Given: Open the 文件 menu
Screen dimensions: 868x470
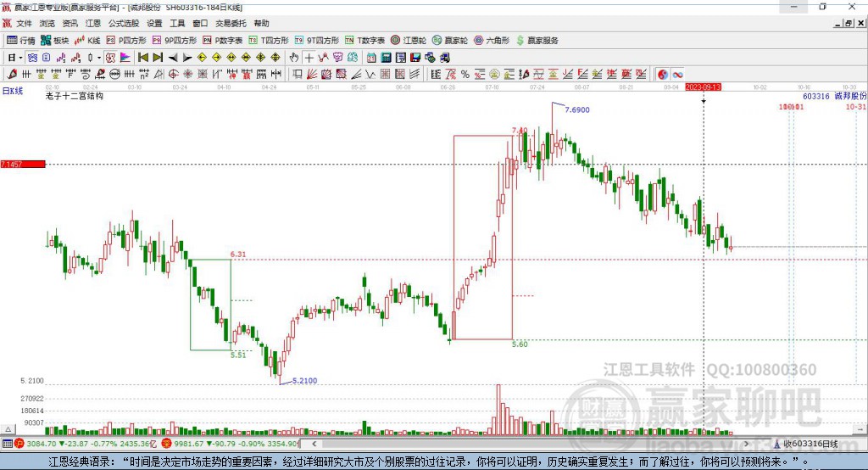Looking at the screenshot, I should click(25, 23).
